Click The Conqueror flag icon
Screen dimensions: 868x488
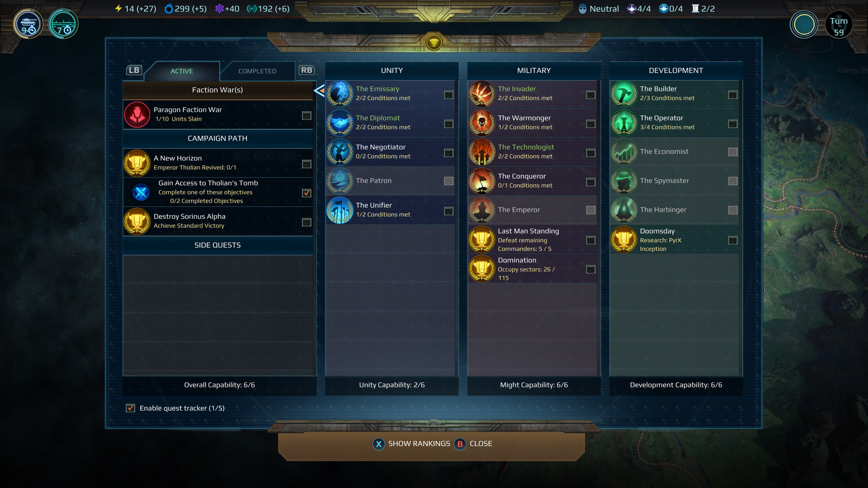click(482, 181)
